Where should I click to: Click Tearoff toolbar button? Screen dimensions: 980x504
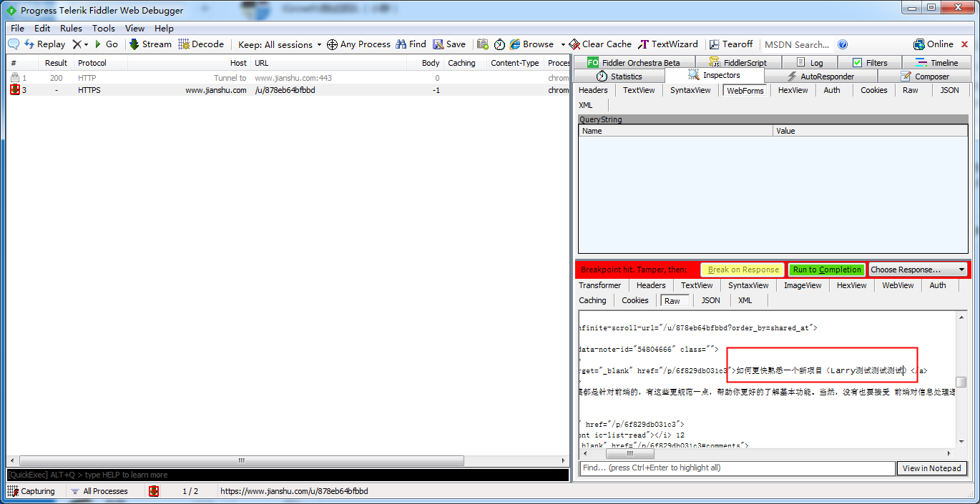coord(731,44)
